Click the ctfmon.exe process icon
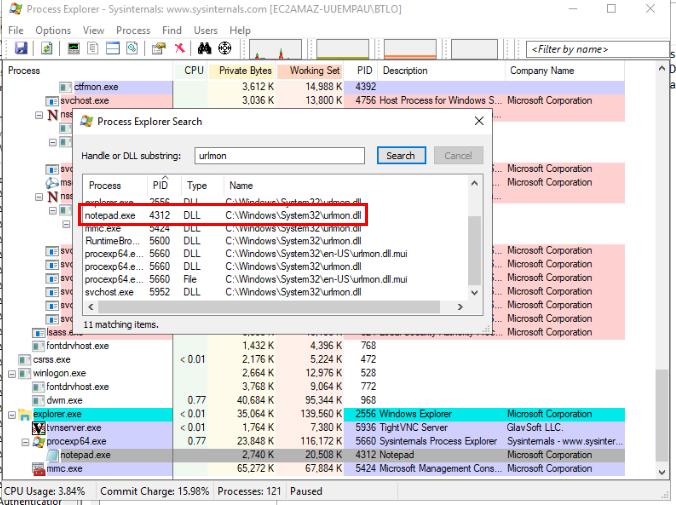This screenshot has height=505, width=676. (x=65, y=87)
